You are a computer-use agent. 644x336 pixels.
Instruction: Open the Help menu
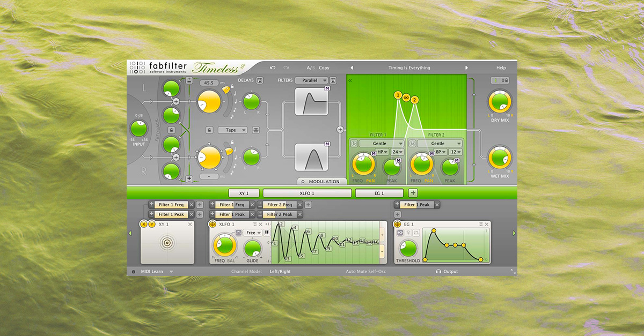(501, 68)
